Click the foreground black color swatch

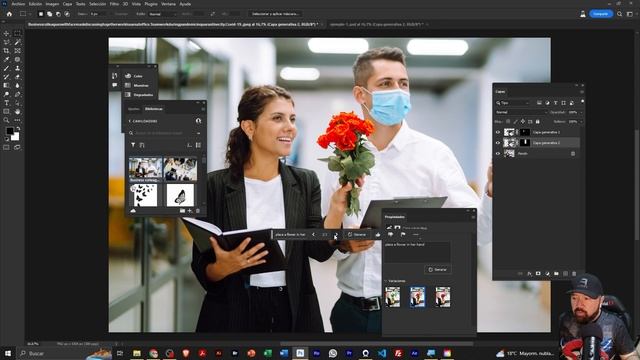click(10, 131)
